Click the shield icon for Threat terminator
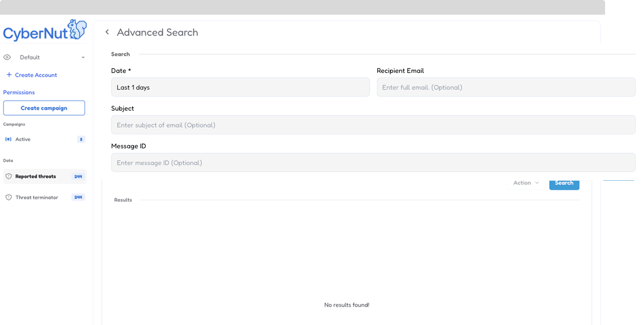644x325 pixels. pyautogui.click(x=8, y=198)
